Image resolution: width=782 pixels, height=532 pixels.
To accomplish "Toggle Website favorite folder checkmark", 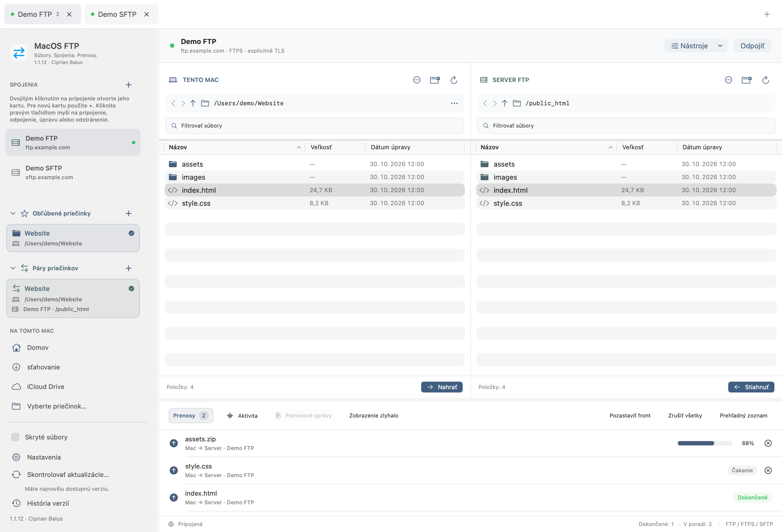I will 131,233.
